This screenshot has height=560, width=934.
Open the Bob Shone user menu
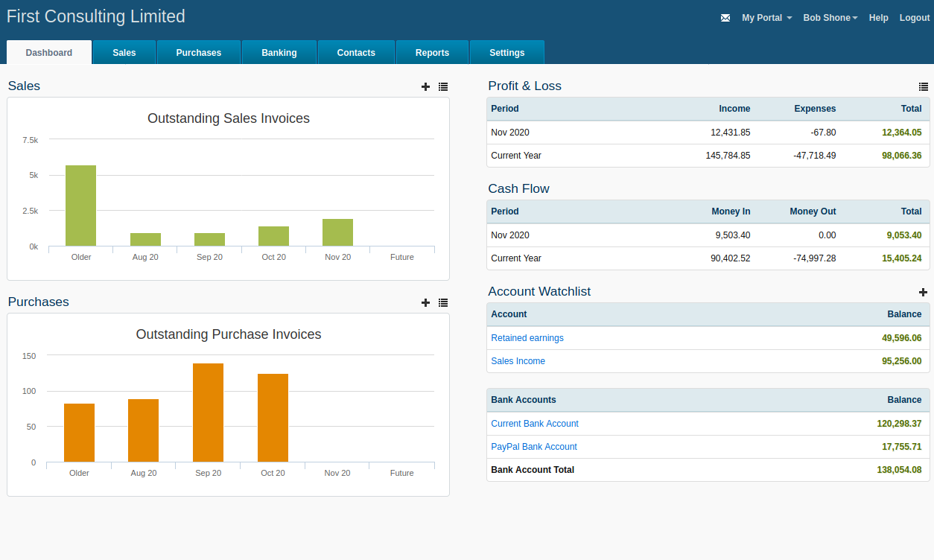(x=829, y=17)
